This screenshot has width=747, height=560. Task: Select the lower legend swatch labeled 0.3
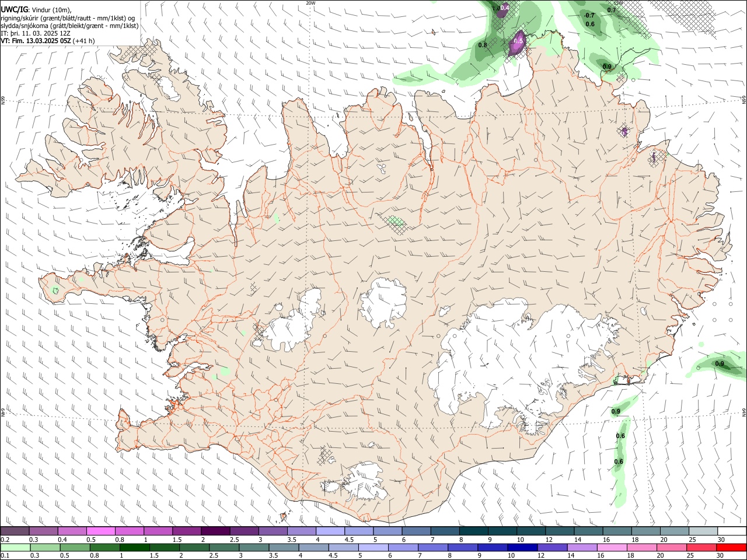pyautogui.click(x=45, y=548)
